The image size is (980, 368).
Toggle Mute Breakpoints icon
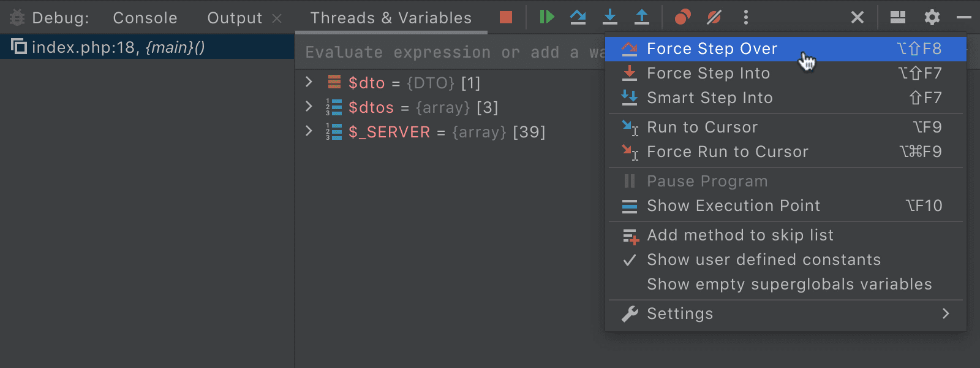714,17
